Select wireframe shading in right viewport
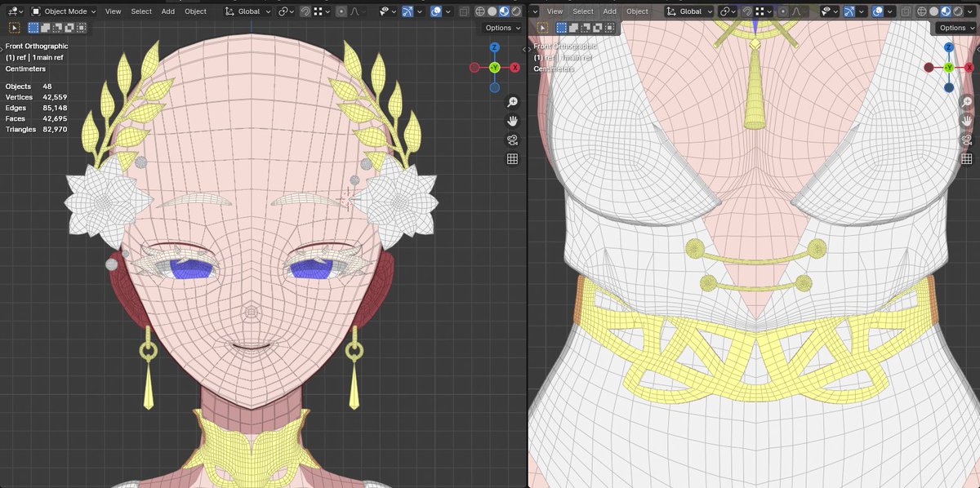Screen dimensions: 980x488 coord(922,11)
